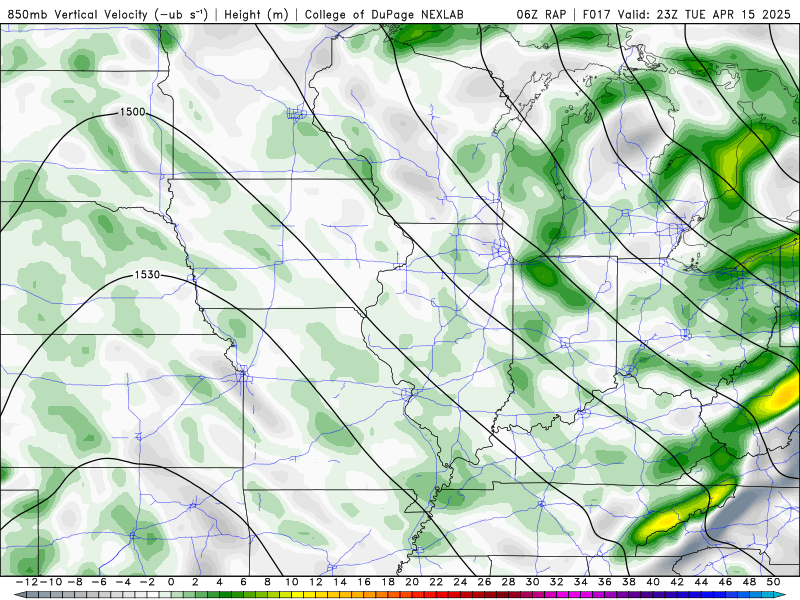The height and width of the screenshot is (600, 800).
Task: Click the '-8' colorbar tick label
Action: click(x=75, y=582)
